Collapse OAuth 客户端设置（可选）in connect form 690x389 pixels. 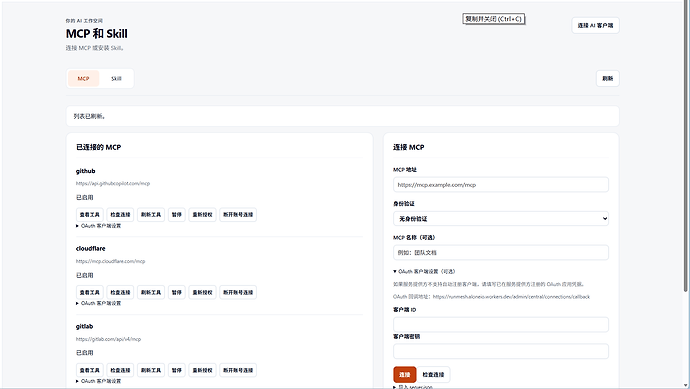[x=424, y=272]
